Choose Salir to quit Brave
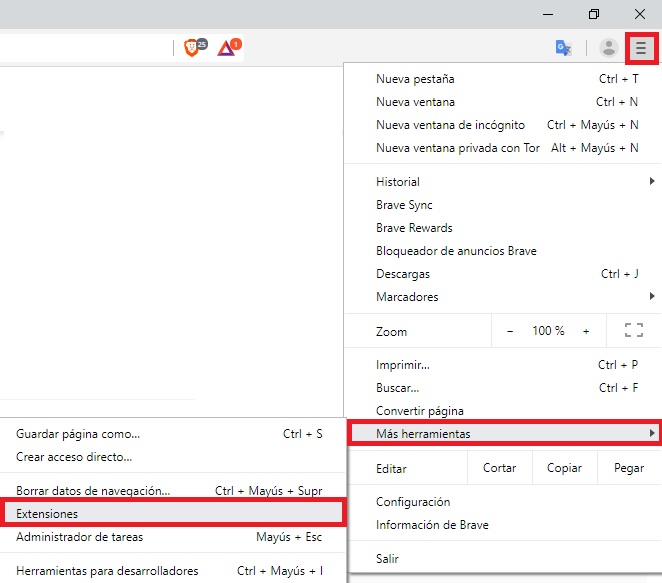Image resolution: width=662 pixels, height=583 pixels. [x=502, y=559]
